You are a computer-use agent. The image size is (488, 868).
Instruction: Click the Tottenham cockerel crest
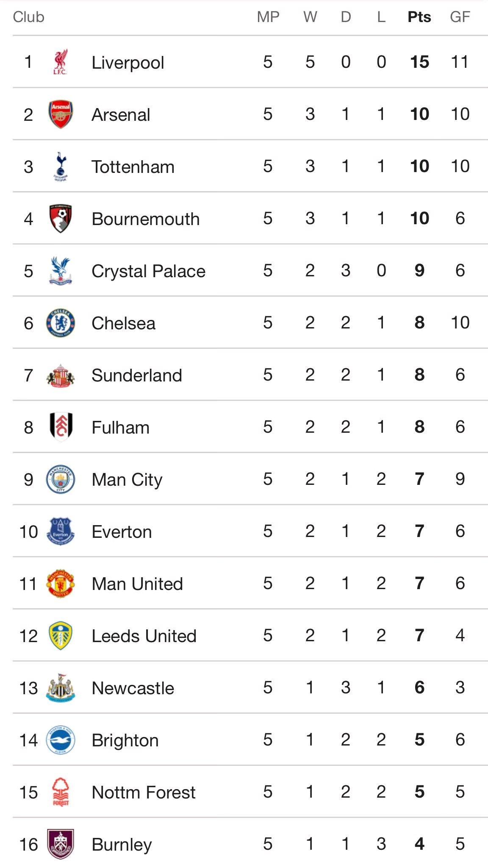(61, 167)
